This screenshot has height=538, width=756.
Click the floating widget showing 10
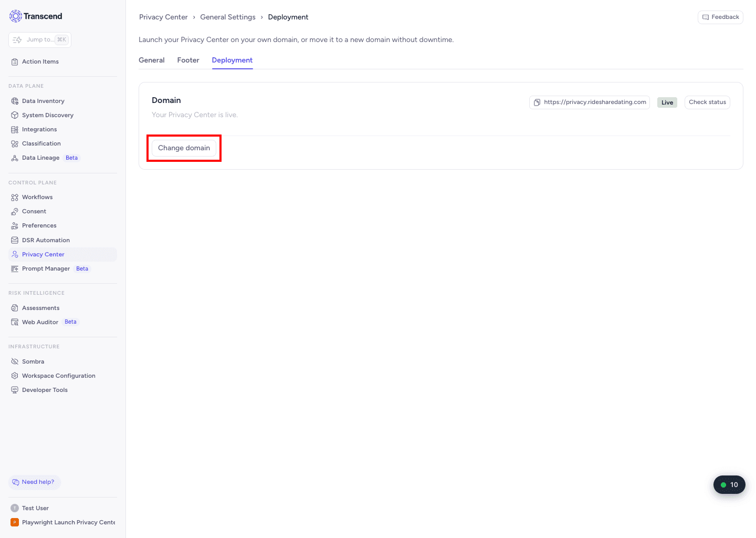(x=729, y=485)
